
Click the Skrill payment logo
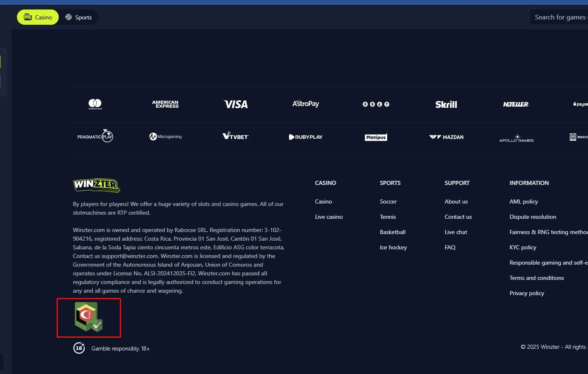click(446, 104)
